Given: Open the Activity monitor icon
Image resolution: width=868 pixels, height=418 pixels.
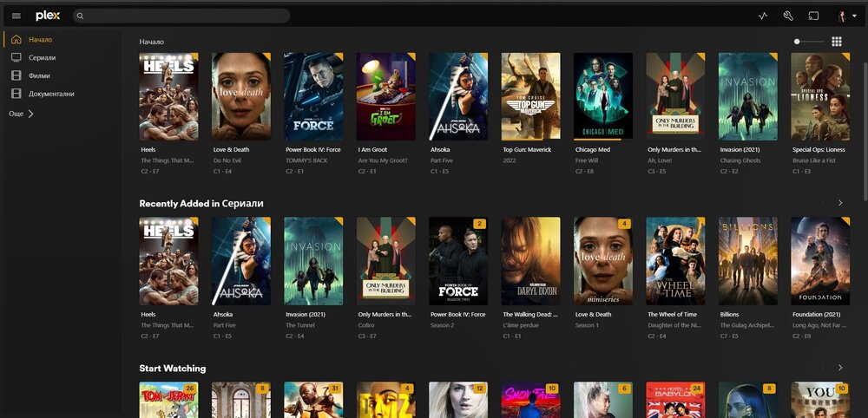Looking at the screenshot, I should point(763,16).
